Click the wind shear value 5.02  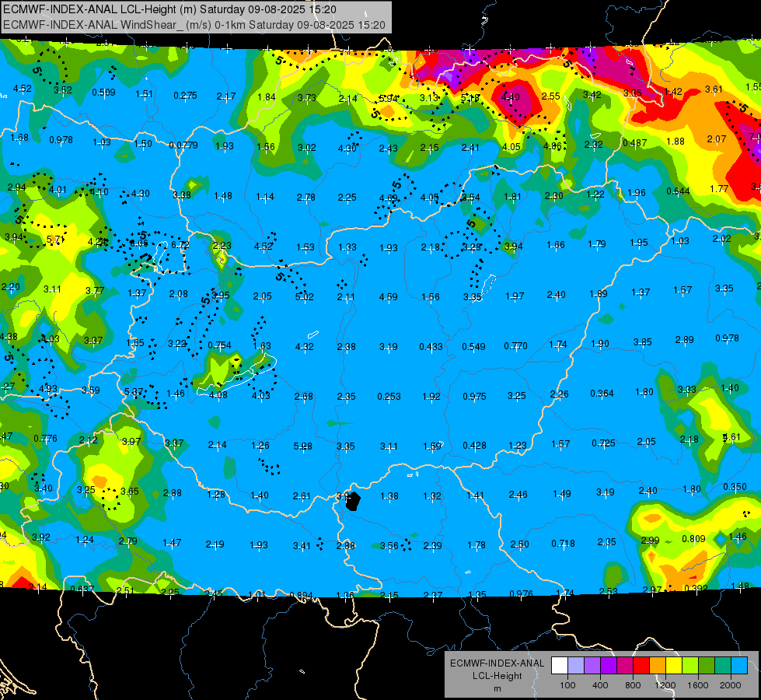click(304, 296)
